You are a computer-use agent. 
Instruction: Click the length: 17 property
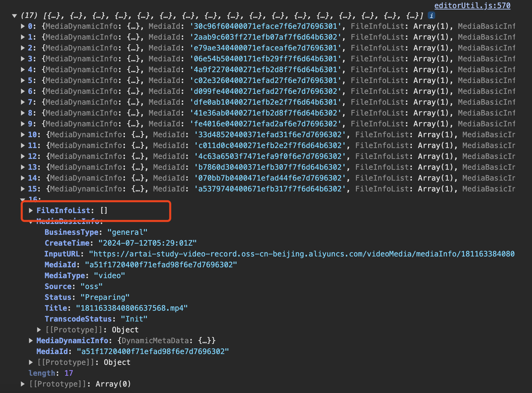coord(51,373)
